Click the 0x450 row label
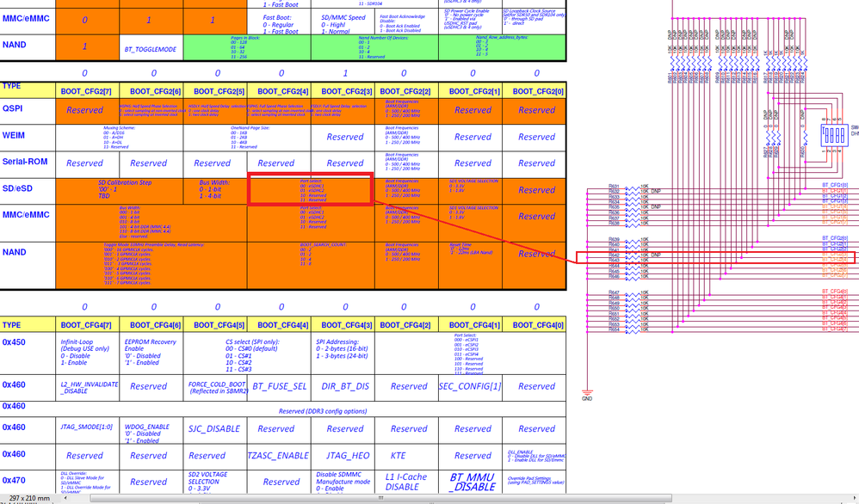The width and height of the screenshot is (859, 504). point(14,342)
